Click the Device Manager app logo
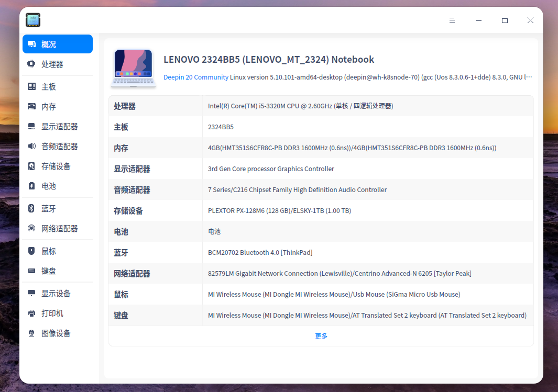The width and height of the screenshot is (558, 392). [x=33, y=20]
